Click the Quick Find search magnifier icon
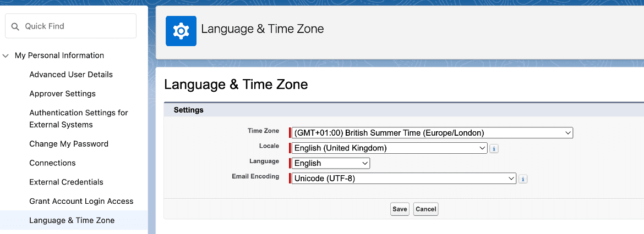Screen dimensions: 644x234 click(x=15, y=26)
